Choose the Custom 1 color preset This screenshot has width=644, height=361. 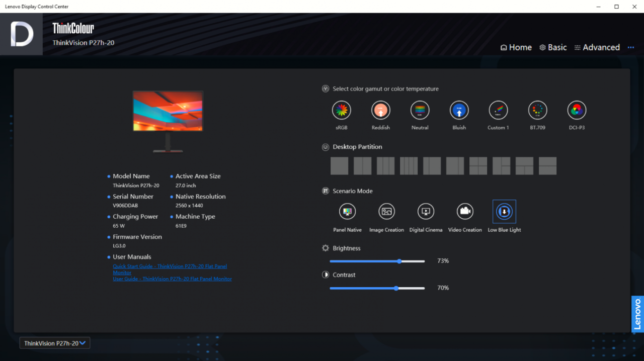pyautogui.click(x=498, y=110)
